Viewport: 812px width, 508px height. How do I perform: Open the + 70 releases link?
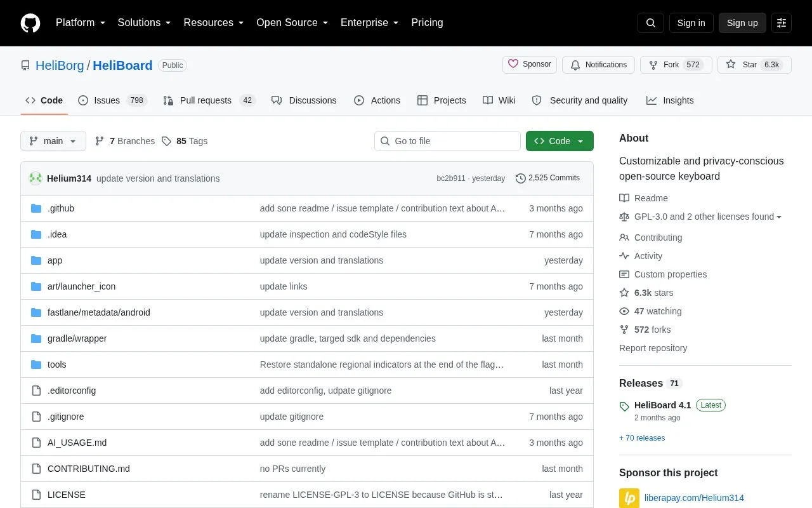pyautogui.click(x=642, y=438)
